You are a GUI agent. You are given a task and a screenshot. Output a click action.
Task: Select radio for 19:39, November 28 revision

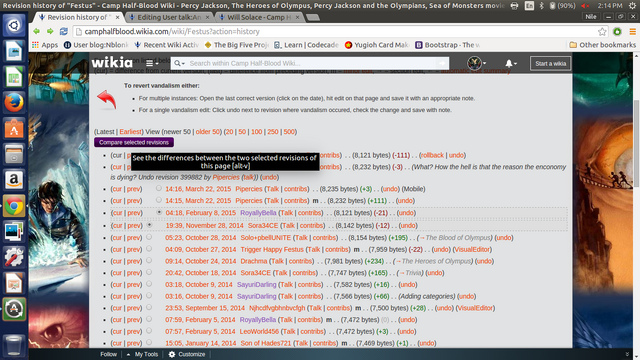tap(149, 225)
